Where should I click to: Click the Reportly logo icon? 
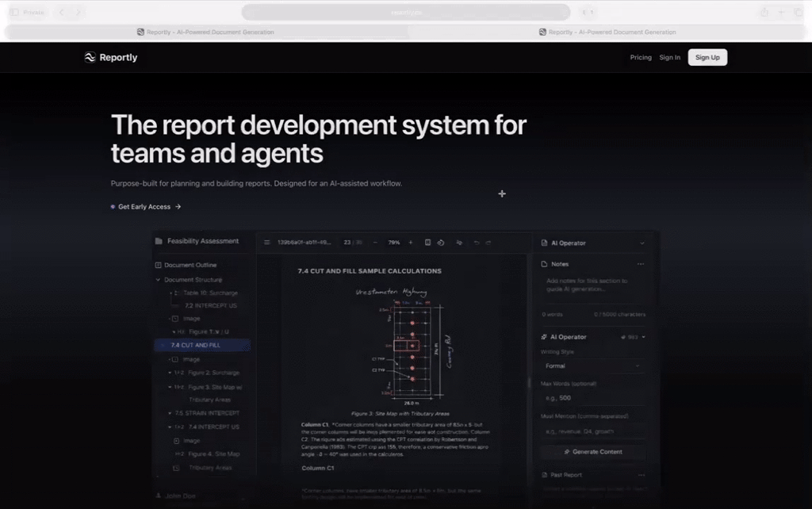pos(90,57)
